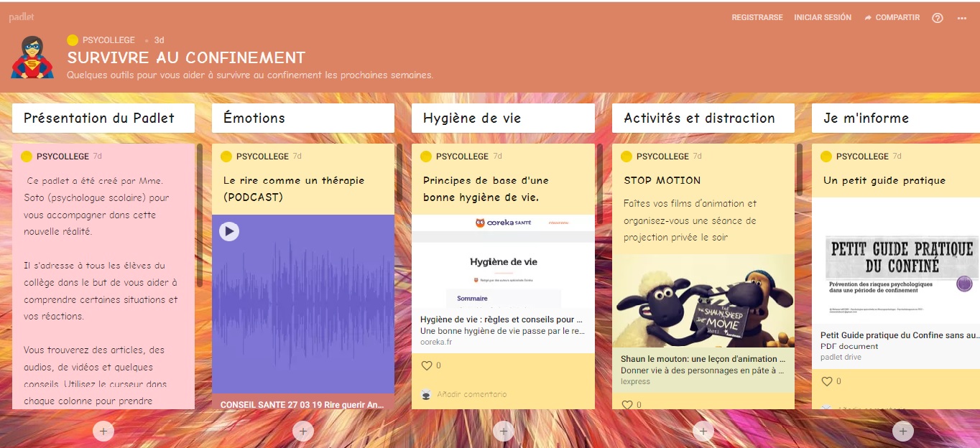Open the superhero avatar of the padlet

tap(32, 57)
